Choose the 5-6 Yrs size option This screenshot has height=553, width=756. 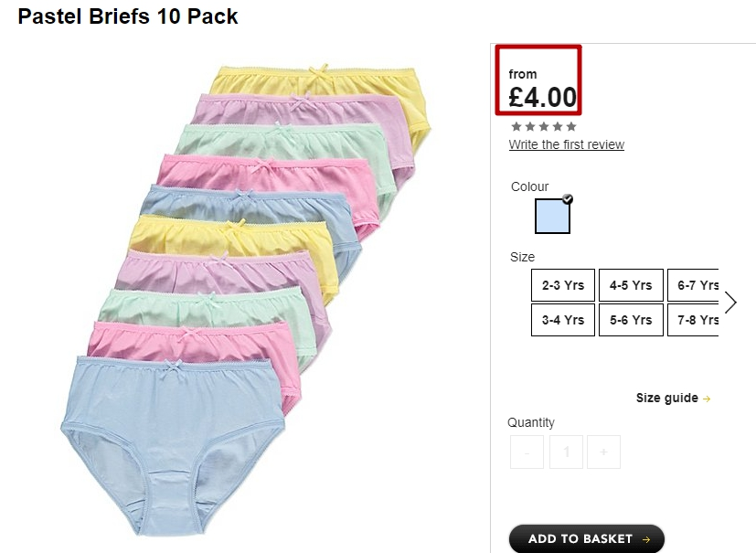click(631, 320)
